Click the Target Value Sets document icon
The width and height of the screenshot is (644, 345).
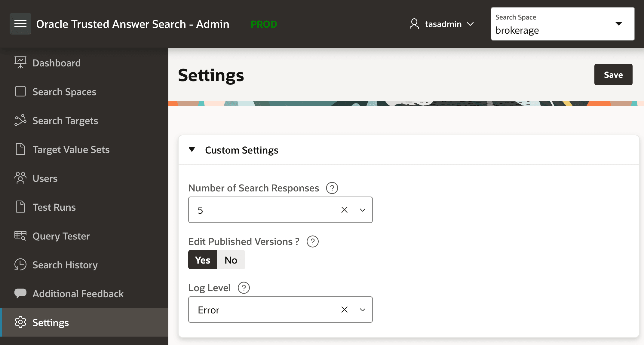pyautogui.click(x=20, y=149)
